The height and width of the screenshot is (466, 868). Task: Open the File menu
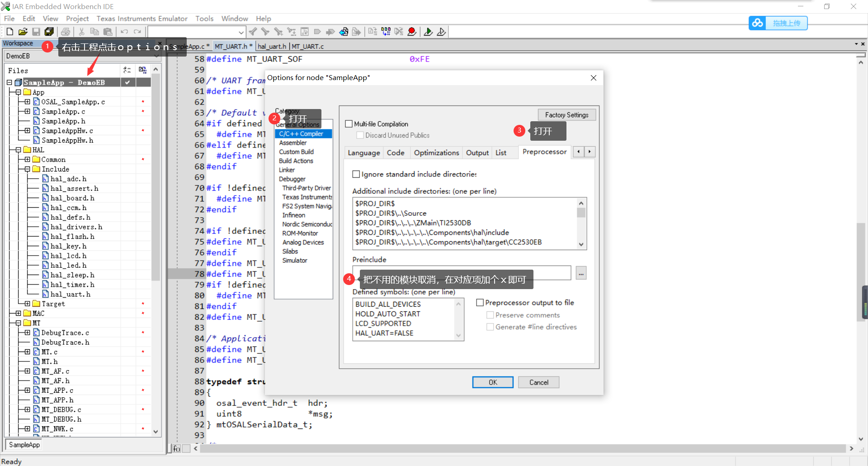9,19
